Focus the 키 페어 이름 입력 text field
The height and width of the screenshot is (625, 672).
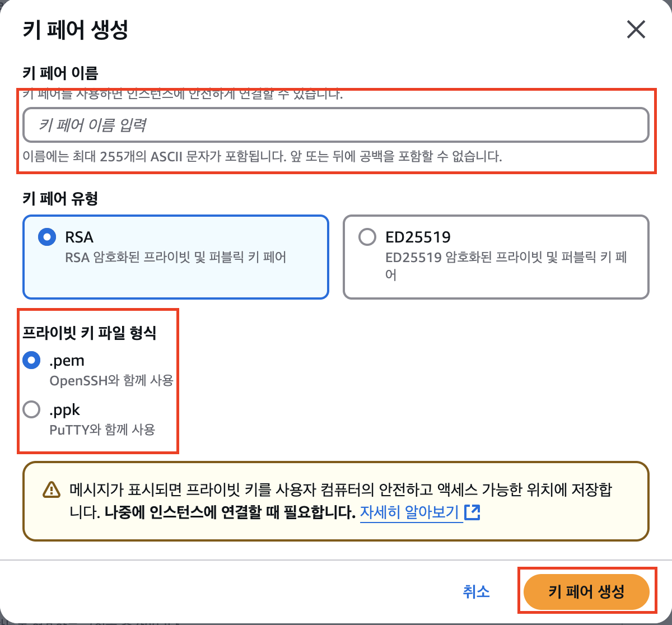tap(335, 125)
